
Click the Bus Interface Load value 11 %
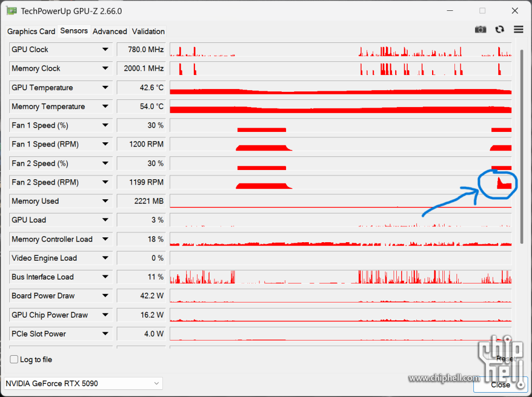141,277
